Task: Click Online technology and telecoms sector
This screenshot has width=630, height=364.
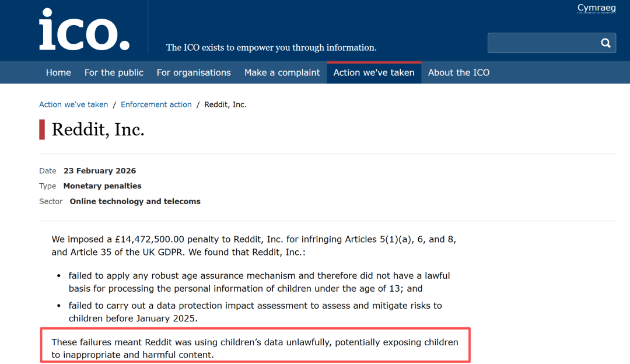Action: [135, 201]
